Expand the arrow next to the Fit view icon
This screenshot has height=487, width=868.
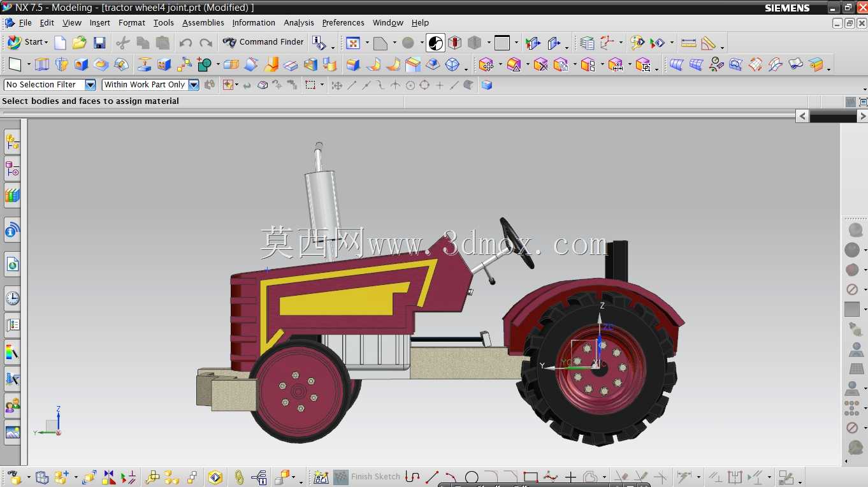click(367, 43)
